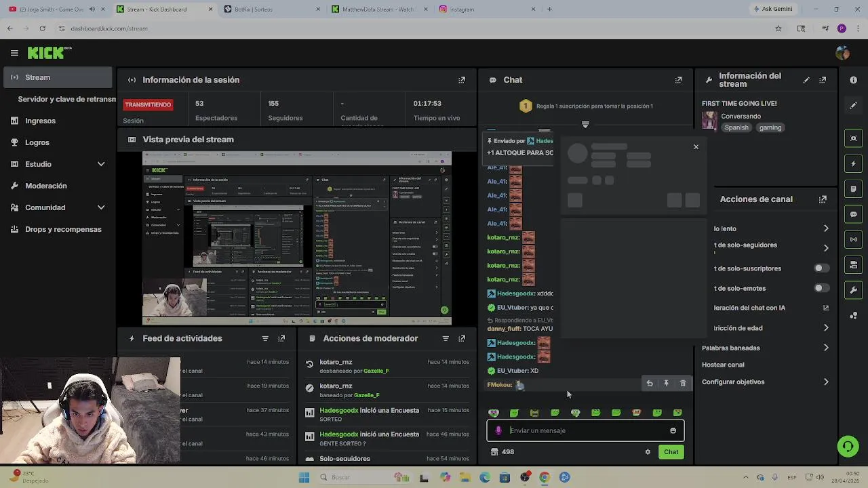Viewport: 868px width, 488px height.
Task: Edit stream information with the pencil icon
Action: [806, 80]
